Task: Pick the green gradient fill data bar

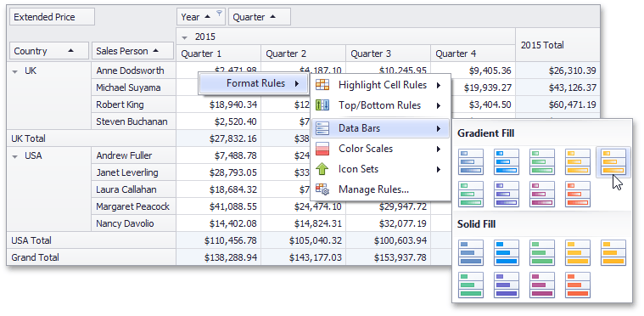Action: pos(542,162)
